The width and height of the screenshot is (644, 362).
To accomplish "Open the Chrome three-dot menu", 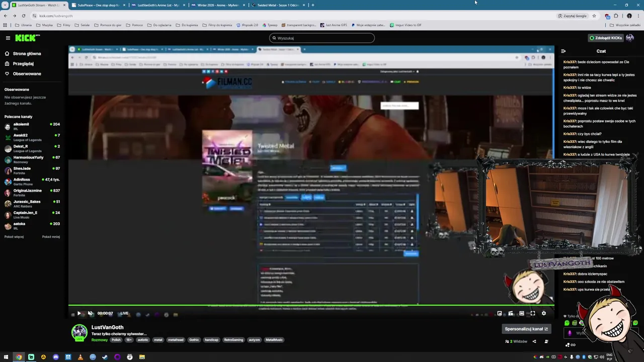I will (638, 16).
